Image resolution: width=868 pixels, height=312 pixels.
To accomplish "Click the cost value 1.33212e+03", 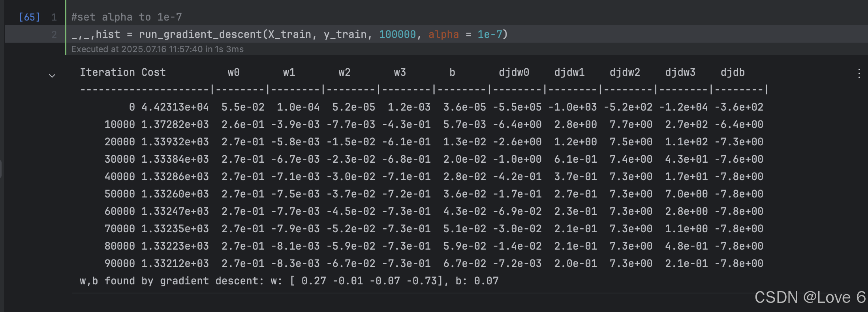I will coord(175,263).
